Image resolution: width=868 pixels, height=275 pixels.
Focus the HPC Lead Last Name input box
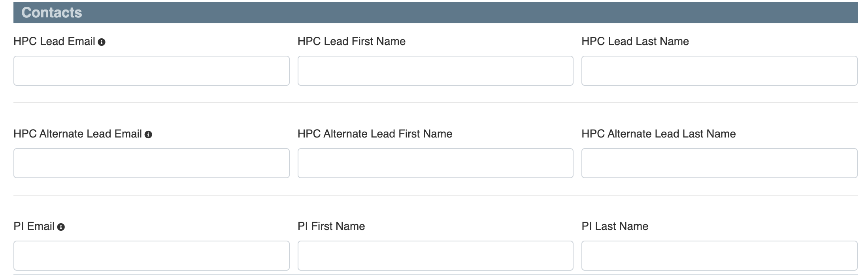coord(719,71)
